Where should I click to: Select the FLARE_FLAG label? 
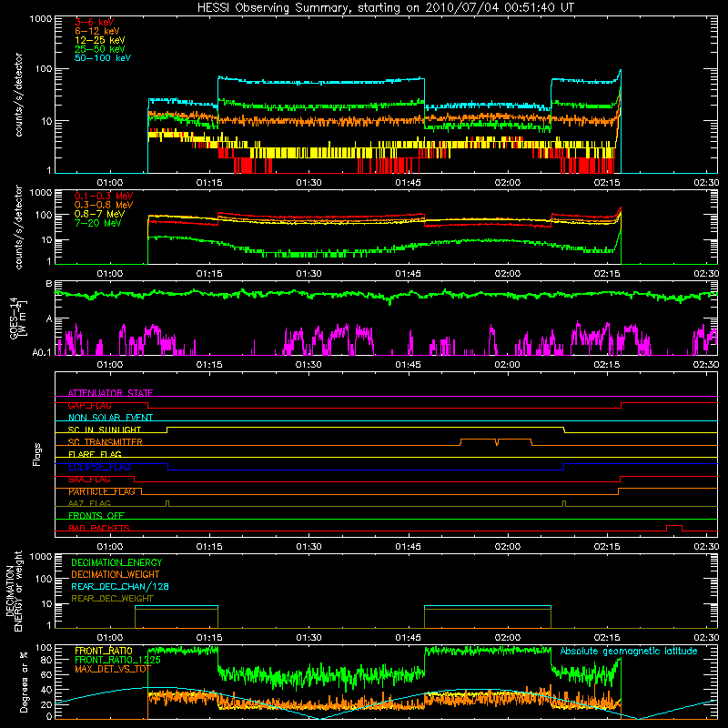pos(95,454)
